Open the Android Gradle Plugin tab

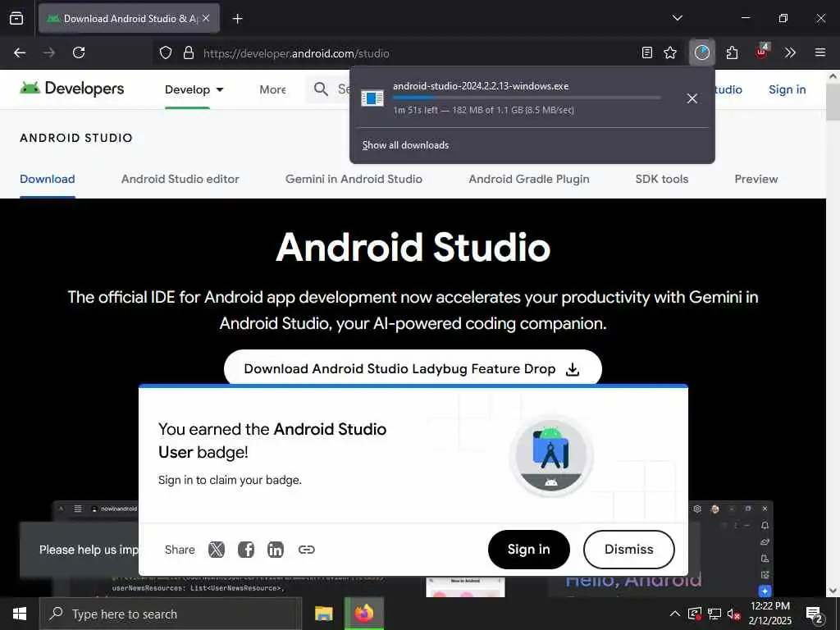coord(529,179)
